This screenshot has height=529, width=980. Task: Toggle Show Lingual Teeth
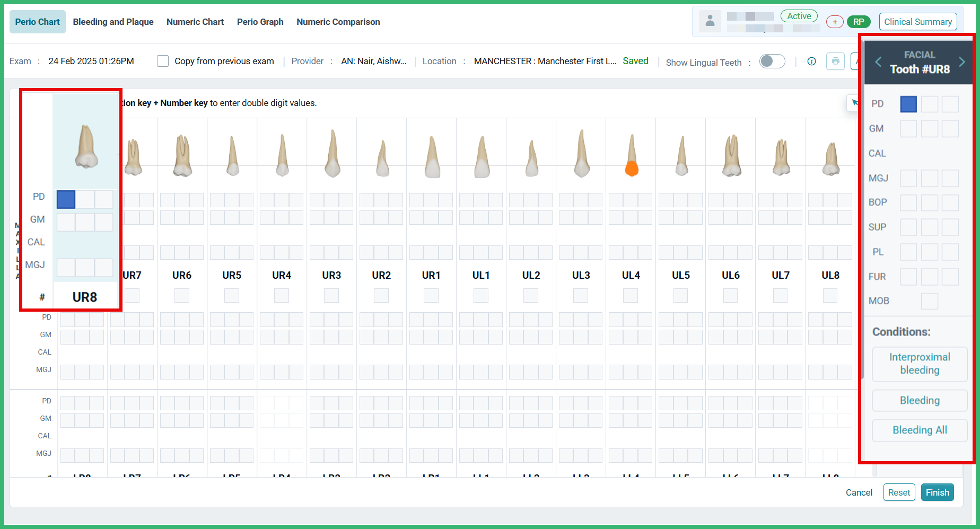pos(772,61)
